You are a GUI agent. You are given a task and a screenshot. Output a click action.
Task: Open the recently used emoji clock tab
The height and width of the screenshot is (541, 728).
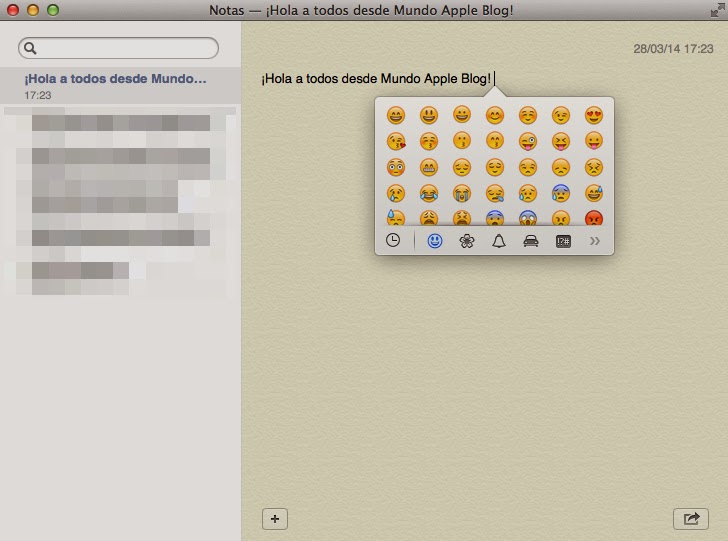coord(393,240)
